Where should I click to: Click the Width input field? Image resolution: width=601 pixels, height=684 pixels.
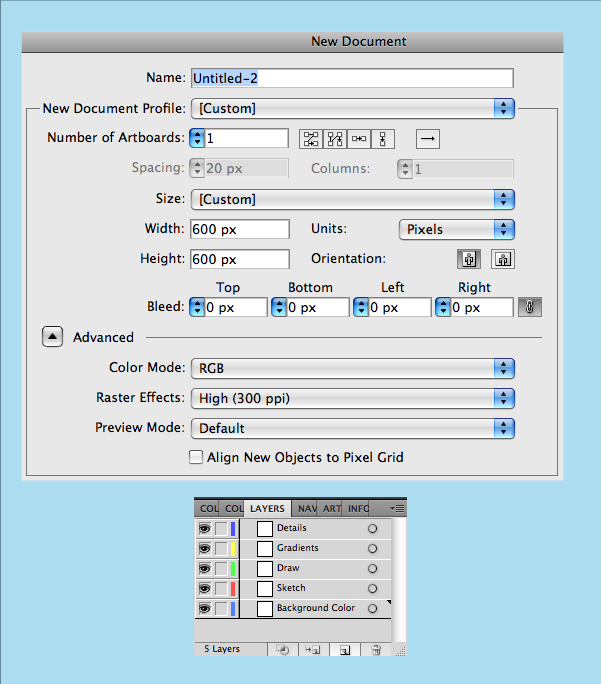point(240,229)
